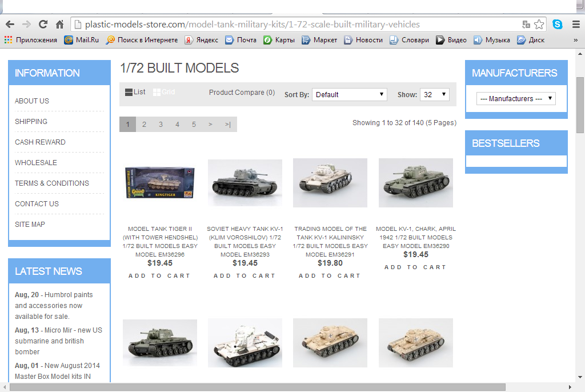The width and height of the screenshot is (585, 392).
Task: Switch to Grid view
Action: [x=164, y=92]
